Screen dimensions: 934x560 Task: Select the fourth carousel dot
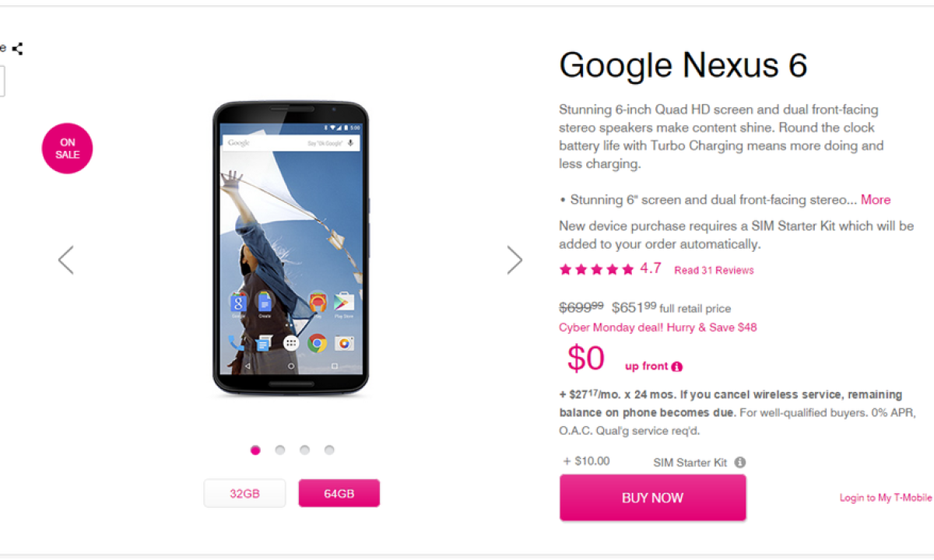tap(329, 450)
